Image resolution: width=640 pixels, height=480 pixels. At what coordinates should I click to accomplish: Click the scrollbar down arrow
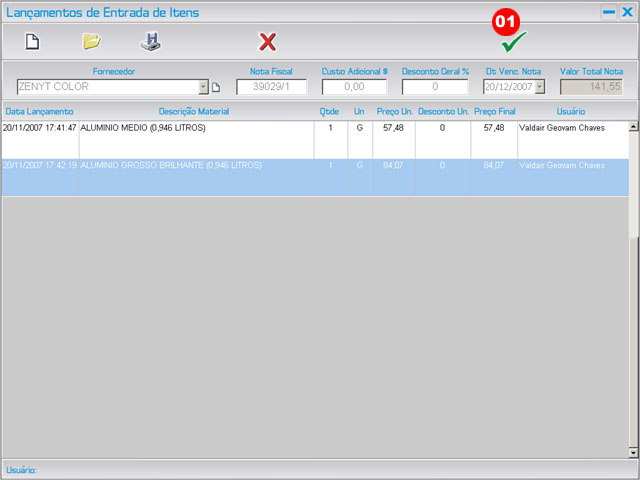(633, 452)
